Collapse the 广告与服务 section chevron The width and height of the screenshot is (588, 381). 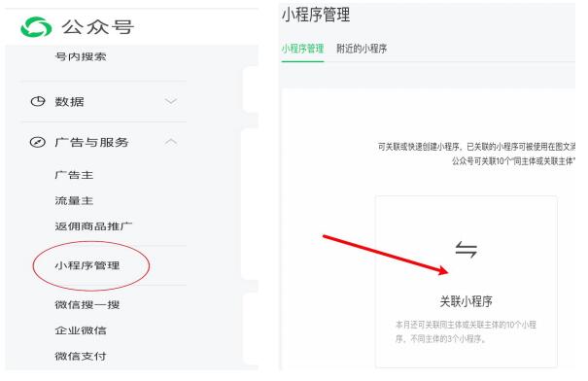pyautogui.click(x=171, y=142)
